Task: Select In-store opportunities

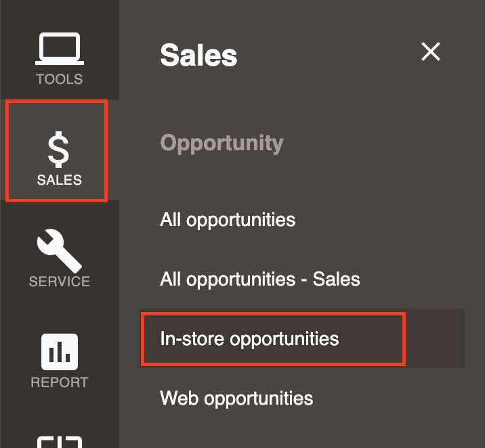Action: tap(249, 339)
